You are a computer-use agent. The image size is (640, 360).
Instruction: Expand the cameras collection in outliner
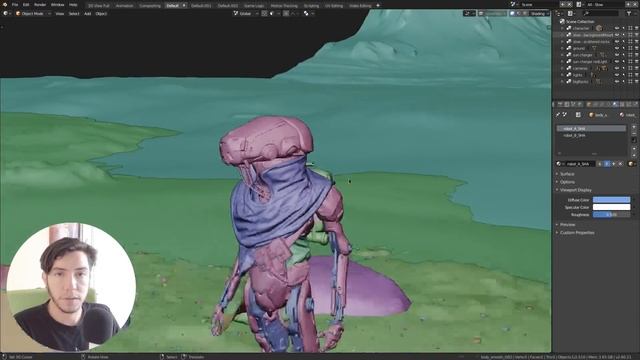[x=563, y=68]
